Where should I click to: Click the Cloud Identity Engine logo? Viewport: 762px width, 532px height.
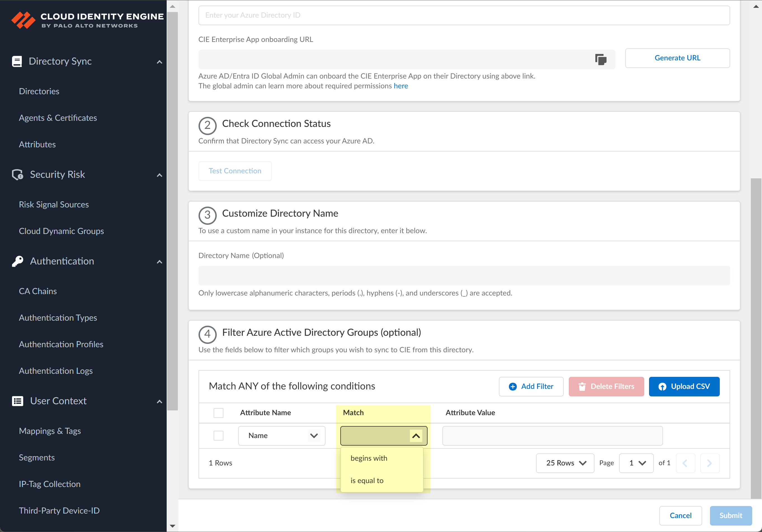click(x=23, y=20)
